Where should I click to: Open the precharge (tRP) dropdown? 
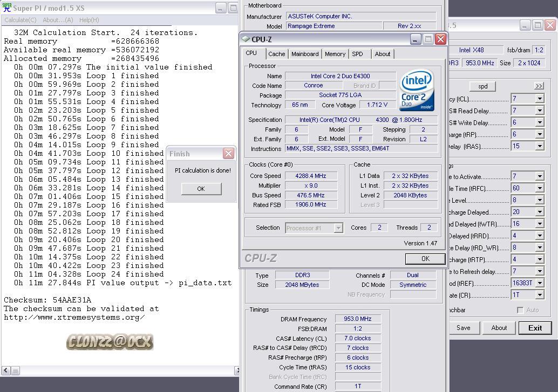540,134
